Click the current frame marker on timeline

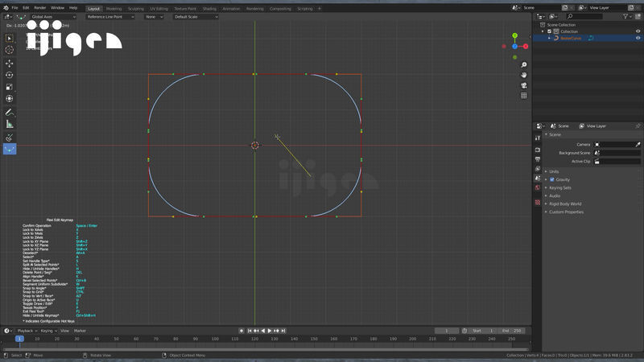click(x=19, y=339)
